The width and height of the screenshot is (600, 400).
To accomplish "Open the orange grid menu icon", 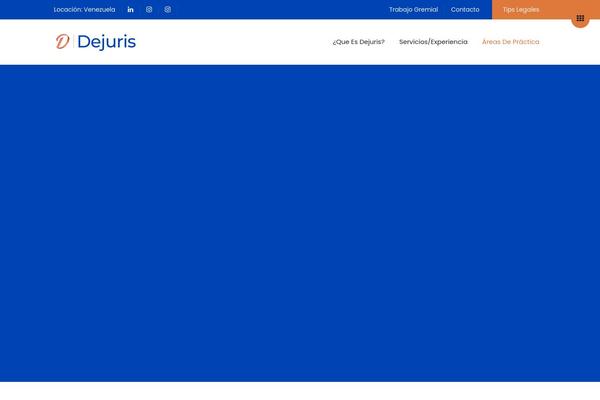I will tap(580, 18).
